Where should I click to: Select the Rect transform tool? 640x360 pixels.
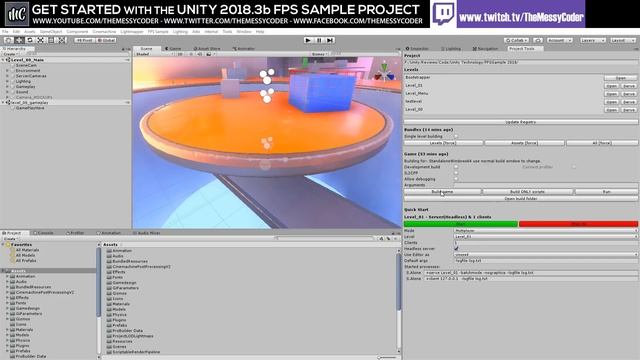51,40
